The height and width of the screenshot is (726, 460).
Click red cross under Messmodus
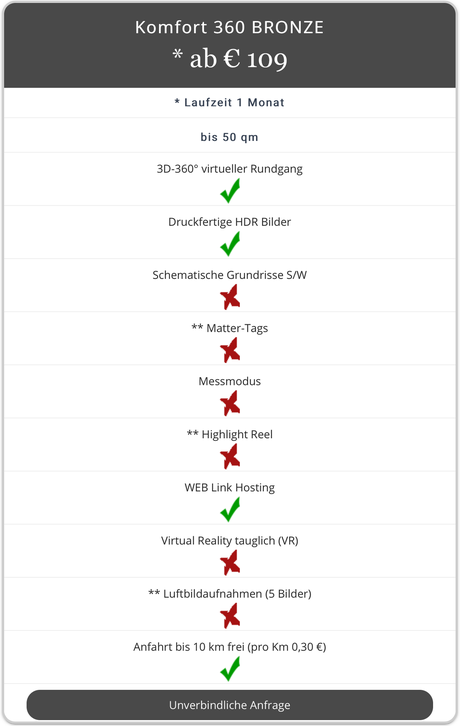(230, 403)
